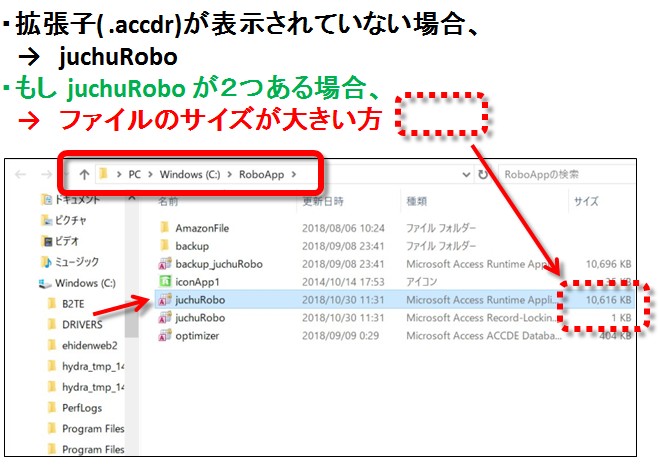
Task: Select the iconApp1 icon file
Action: click(164, 281)
